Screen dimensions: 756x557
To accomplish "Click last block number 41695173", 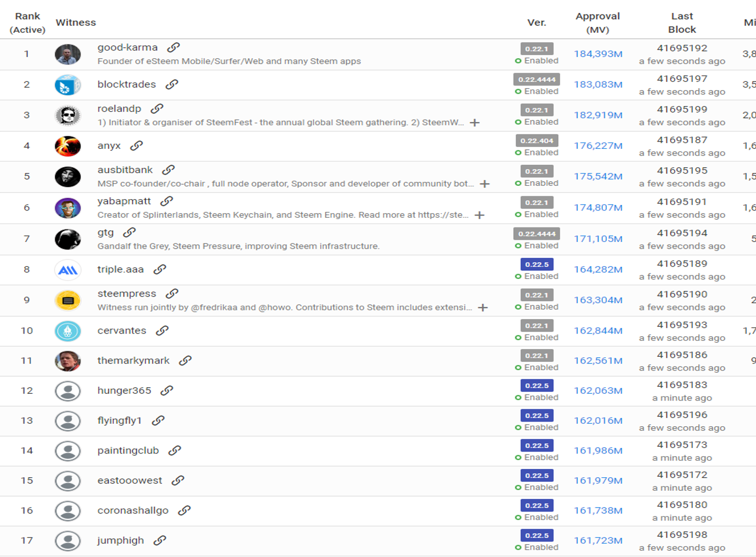I will (682, 445).
